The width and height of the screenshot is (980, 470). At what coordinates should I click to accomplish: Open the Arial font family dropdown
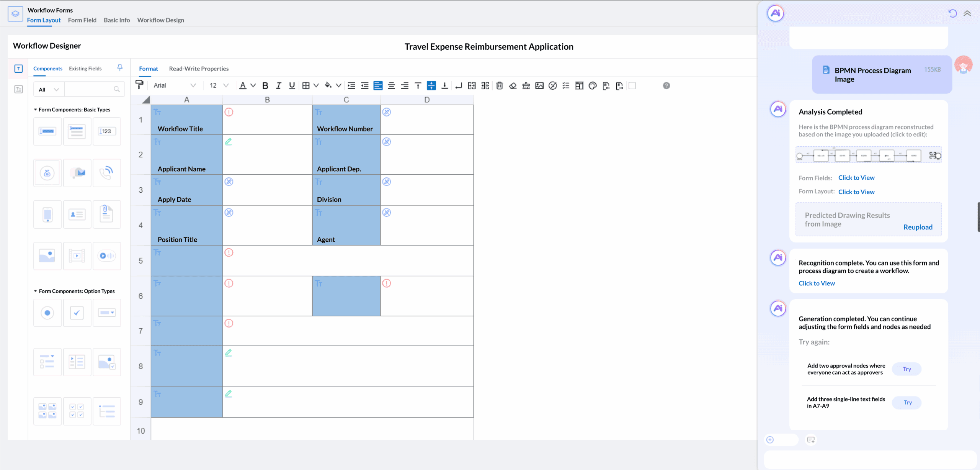174,85
